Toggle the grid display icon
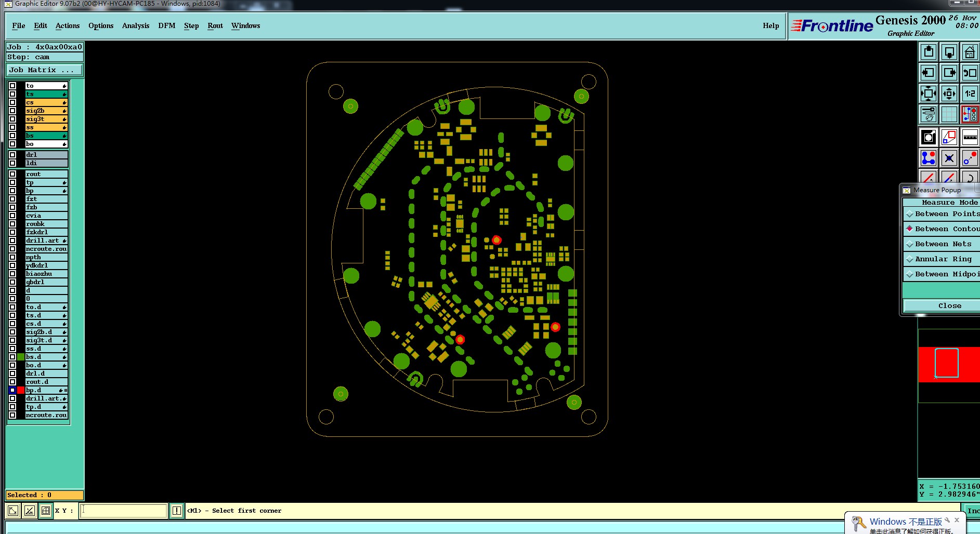 pos(949,114)
